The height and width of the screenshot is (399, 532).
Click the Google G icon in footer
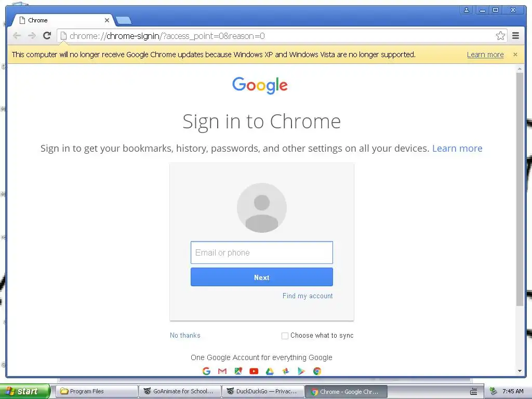206,371
